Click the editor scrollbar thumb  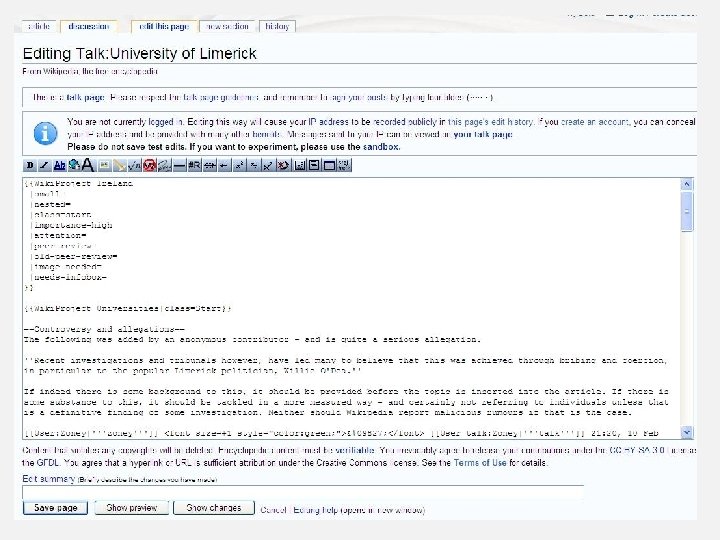[687, 212]
